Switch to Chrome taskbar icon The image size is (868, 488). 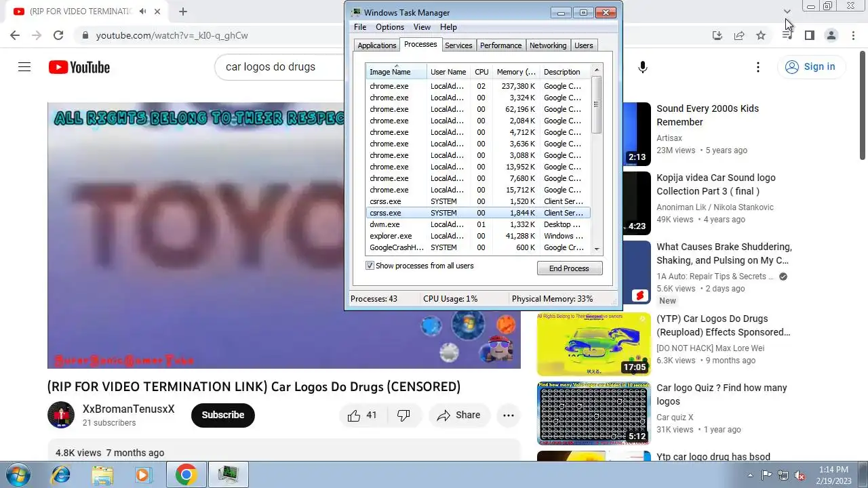(x=186, y=475)
